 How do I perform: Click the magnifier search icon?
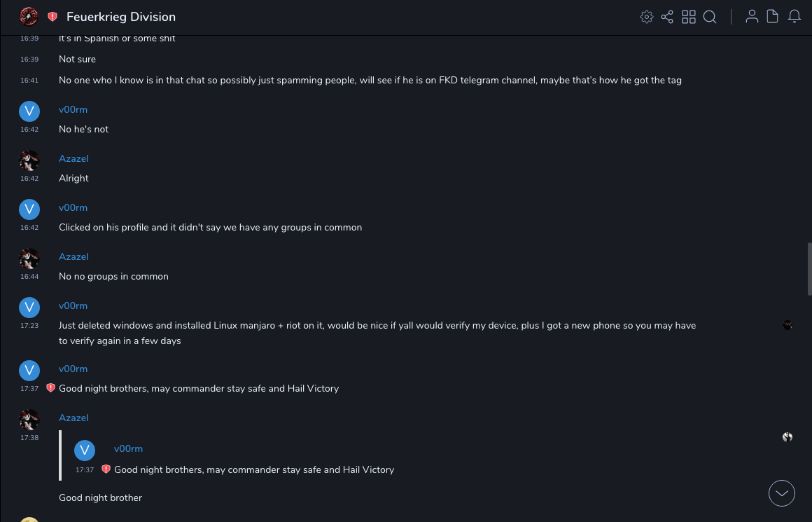coord(710,17)
